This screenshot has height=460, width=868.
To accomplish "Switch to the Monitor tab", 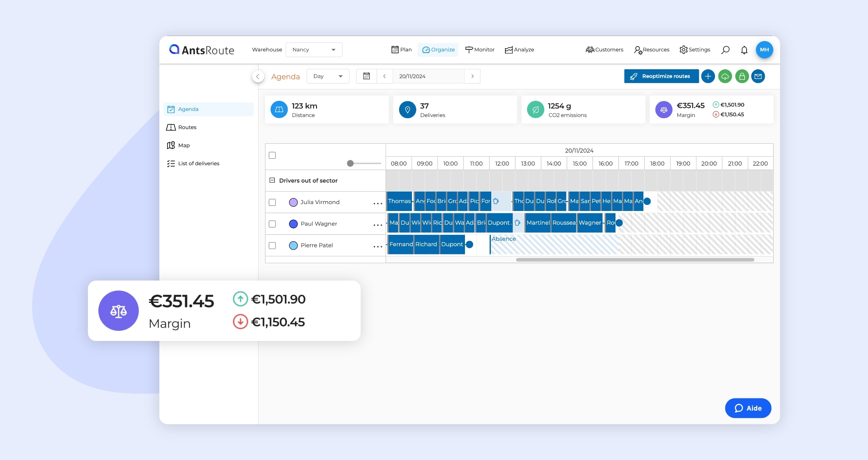I will click(x=480, y=50).
